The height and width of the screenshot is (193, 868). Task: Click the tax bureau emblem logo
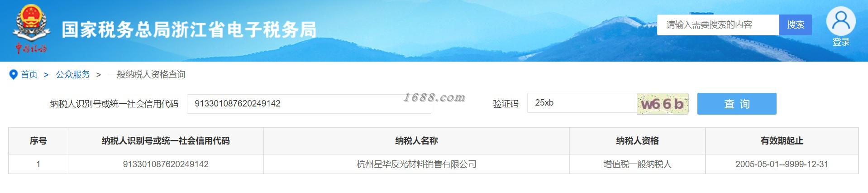pos(31,29)
